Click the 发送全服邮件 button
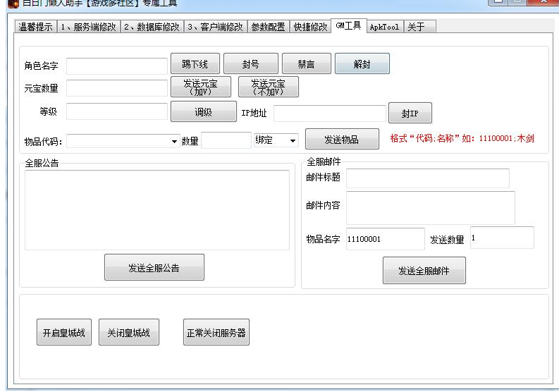Viewport: 559px width, 392px height. [424, 271]
